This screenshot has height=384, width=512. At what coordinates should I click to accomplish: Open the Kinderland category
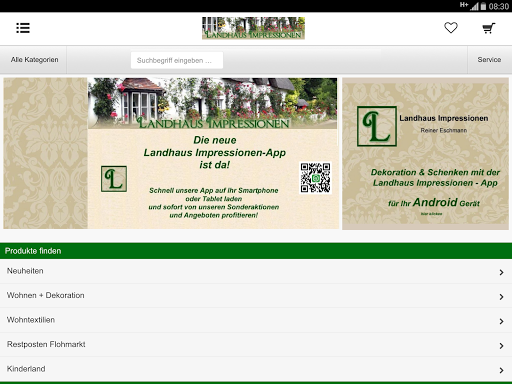point(256,369)
